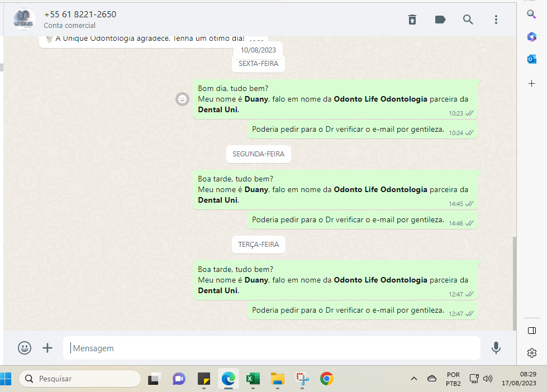Open Outlook from Edge sidebar
547x392 pixels.
coord(532,59)
